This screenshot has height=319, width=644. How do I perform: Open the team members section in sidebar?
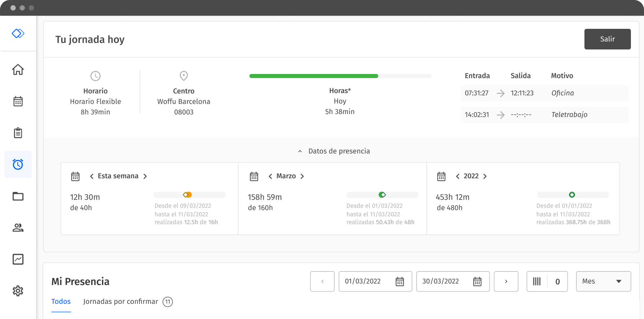18,228
